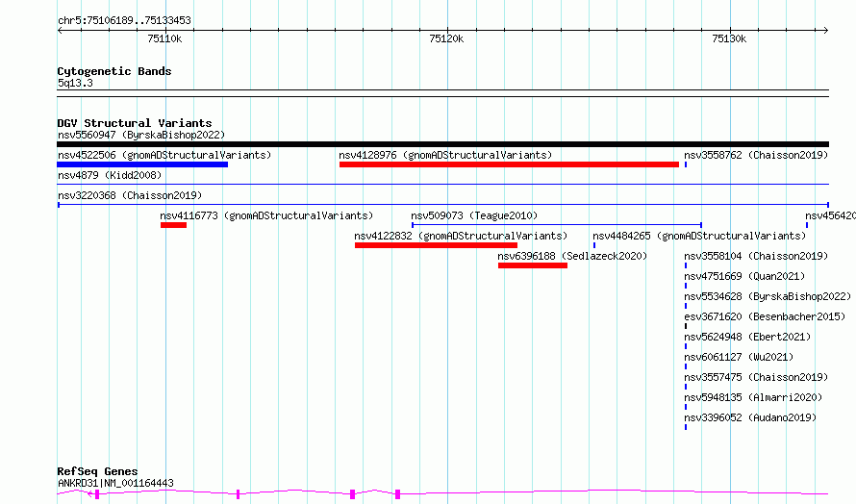This screenshot has height=504, width=856.
Task: Click the red nsv4122832 variant bar
Action: (x=436, y=245)
